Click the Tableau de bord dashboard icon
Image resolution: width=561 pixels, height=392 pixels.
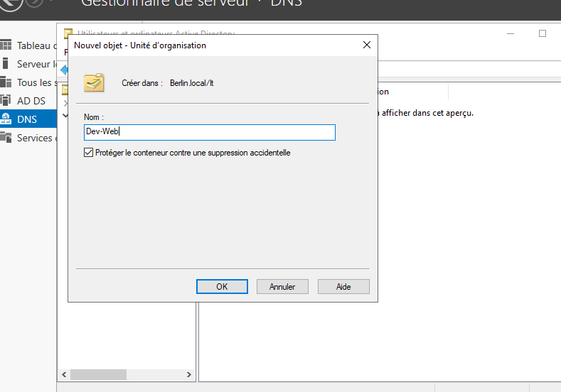[6, 45]
